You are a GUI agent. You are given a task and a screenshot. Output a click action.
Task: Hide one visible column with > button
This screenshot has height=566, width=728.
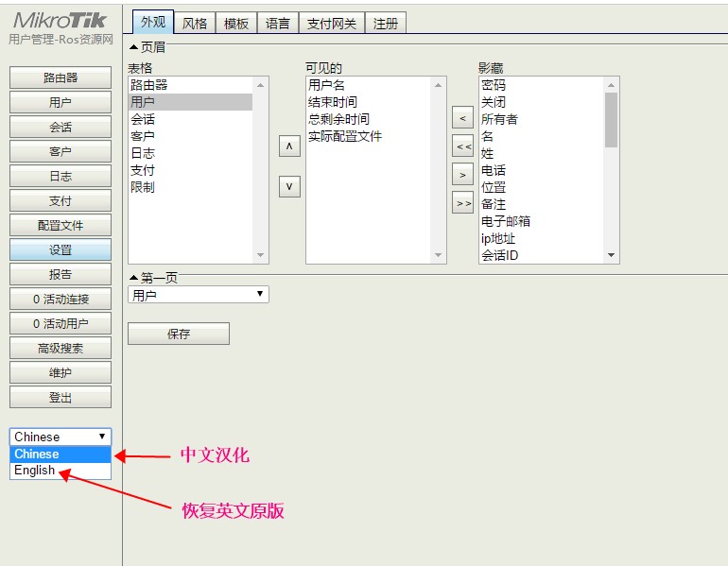[x=462, y=175]
